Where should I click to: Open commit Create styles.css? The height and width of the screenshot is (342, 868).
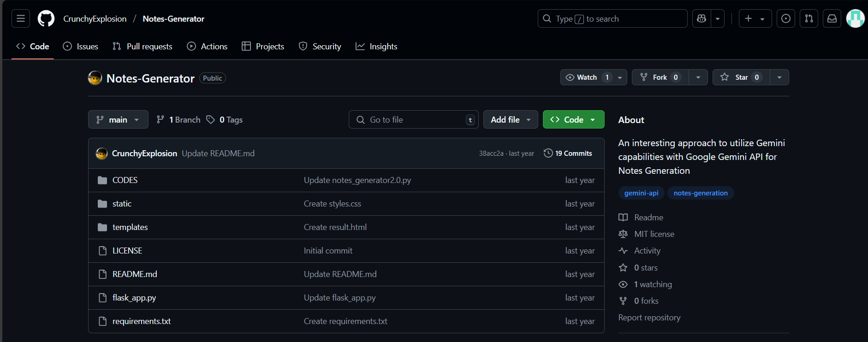tap(333, 204)
